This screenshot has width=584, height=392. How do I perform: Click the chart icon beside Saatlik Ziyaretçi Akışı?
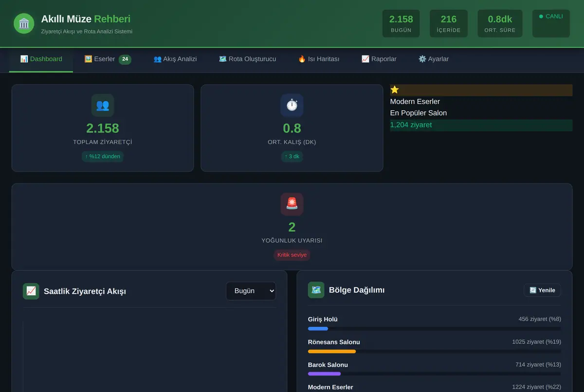pyautogui.click(x=31, y=291)
